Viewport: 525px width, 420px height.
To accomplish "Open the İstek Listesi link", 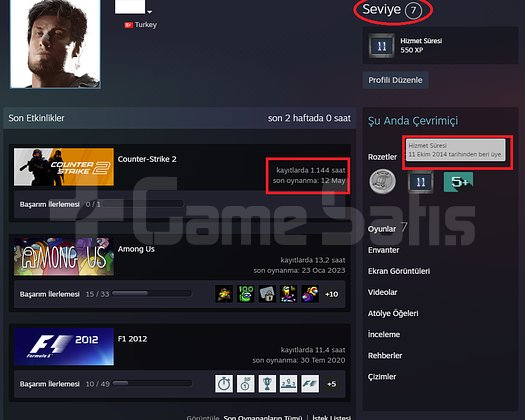I will pyautogui.click(x=331, y=417).
